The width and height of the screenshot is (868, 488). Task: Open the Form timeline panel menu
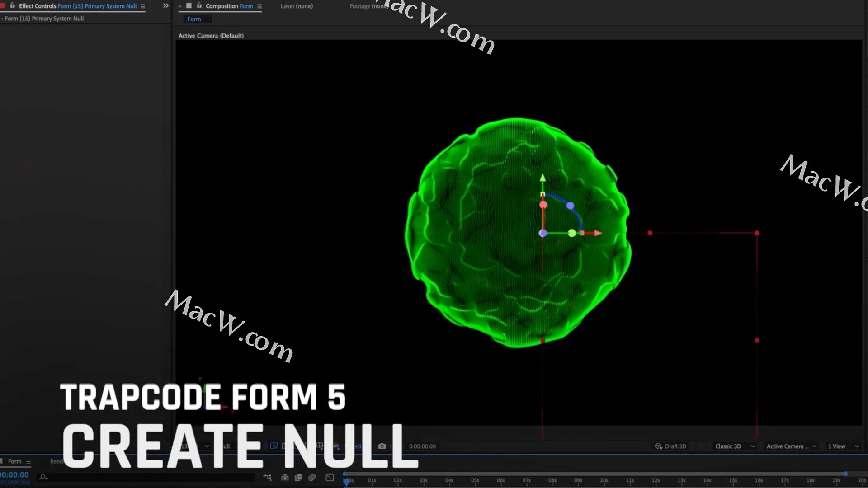click(x=28, y=461)
